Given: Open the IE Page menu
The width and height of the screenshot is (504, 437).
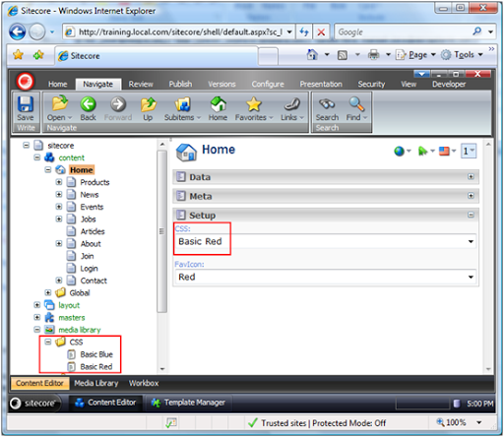Looking at the screenshot, I should tap(415, 55).
